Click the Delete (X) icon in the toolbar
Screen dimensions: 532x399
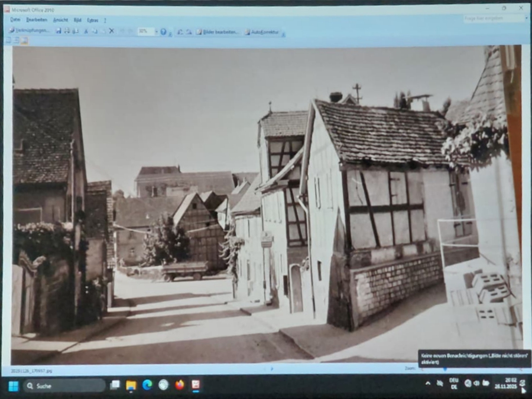[111, 31]
